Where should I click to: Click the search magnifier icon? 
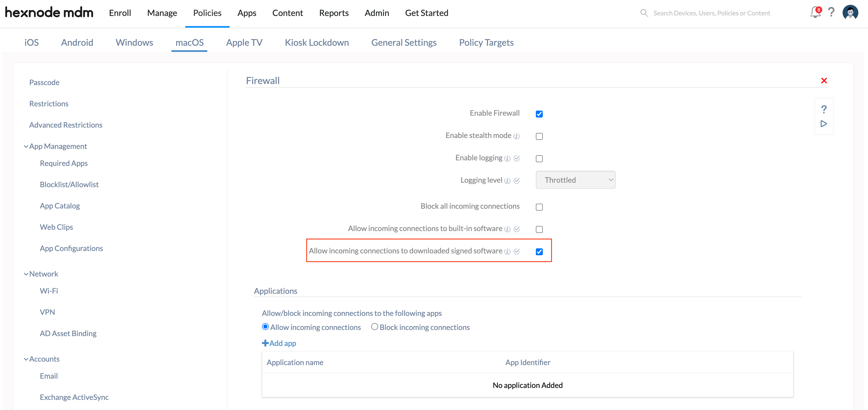pos(644,13)
